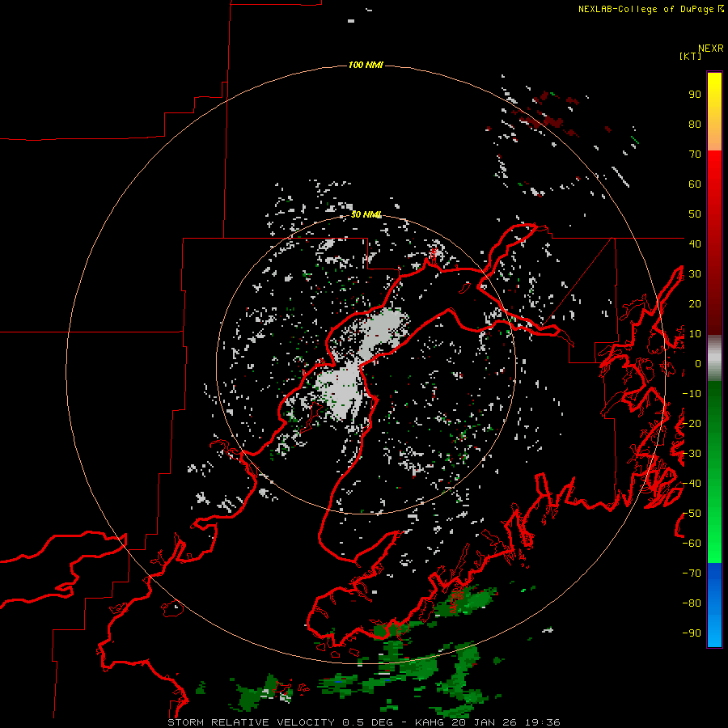
Task: Click the -20 value on velocity scale
Action: click(x=692, y=423)
